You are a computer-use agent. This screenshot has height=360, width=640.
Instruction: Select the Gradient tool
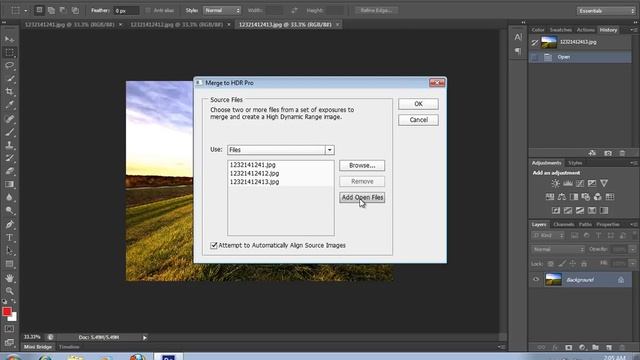click(x=9, y=184)
